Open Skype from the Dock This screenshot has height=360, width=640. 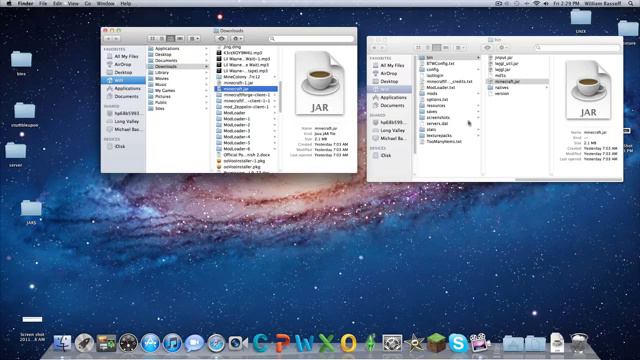point(458,343)
